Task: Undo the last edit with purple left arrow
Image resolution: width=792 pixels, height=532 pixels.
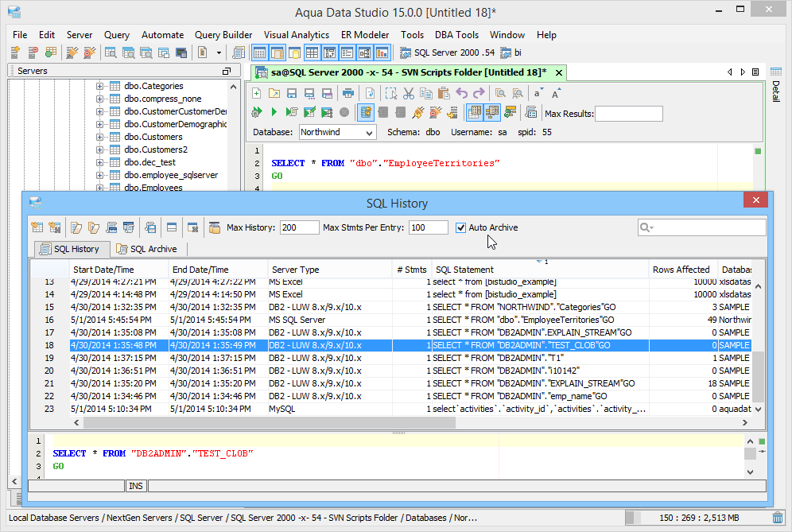Action: click(x=462, y=94)
